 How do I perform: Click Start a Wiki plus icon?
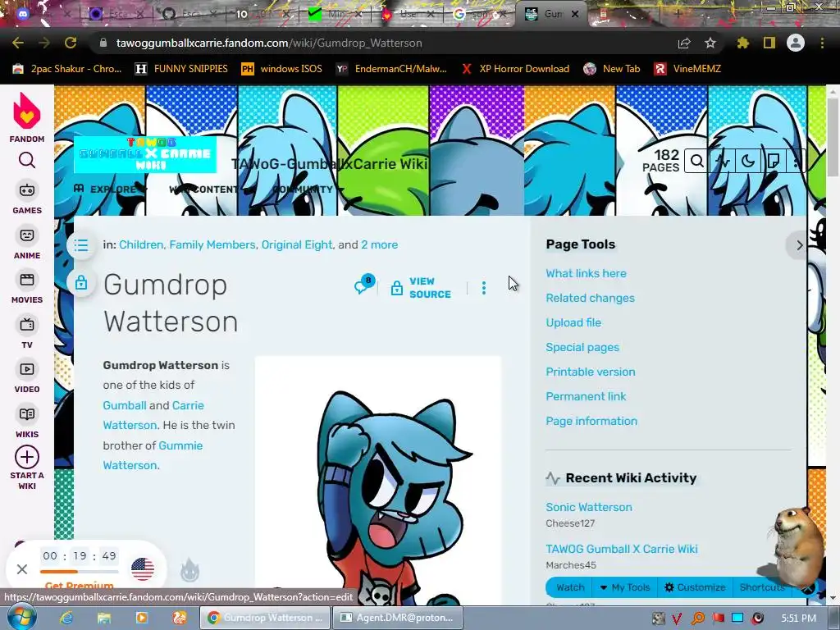27,457
